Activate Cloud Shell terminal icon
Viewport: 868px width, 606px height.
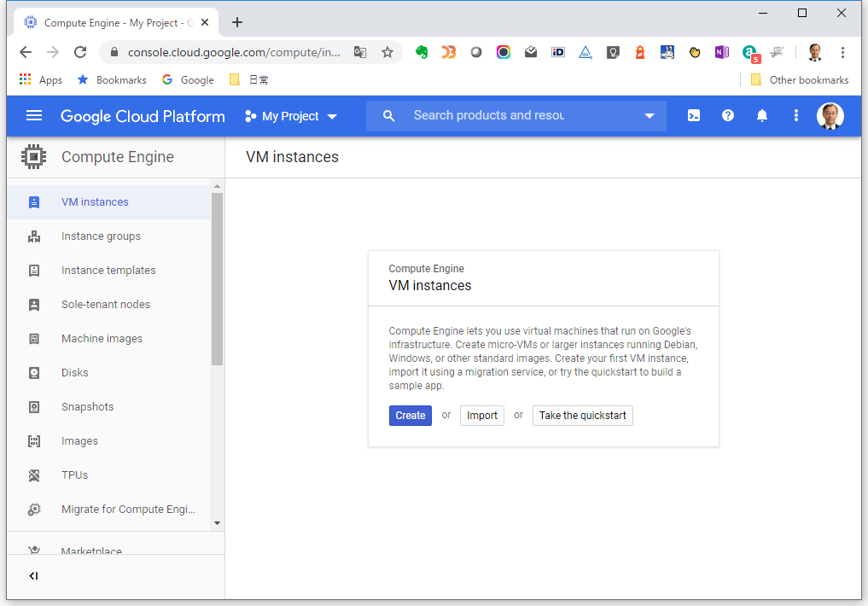(694, 116)
